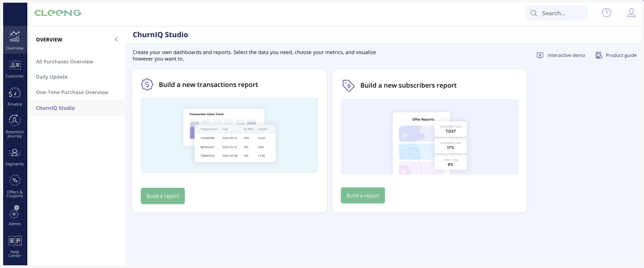Image resolution: width=644 pixels, height=268 pixels.
Task: Click the Cleeng logo
Action: pyautogui.click(x=58, y=13)
